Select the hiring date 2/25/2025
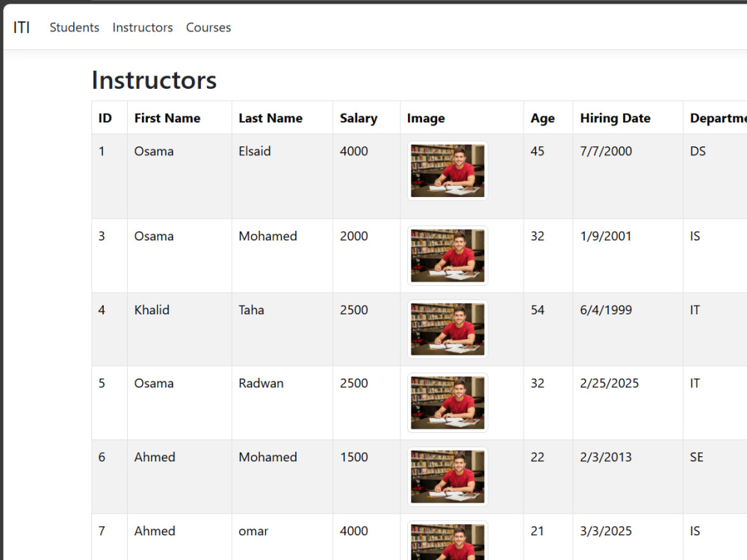This screenshot has width=747, height=560. (x=610, y=383)
